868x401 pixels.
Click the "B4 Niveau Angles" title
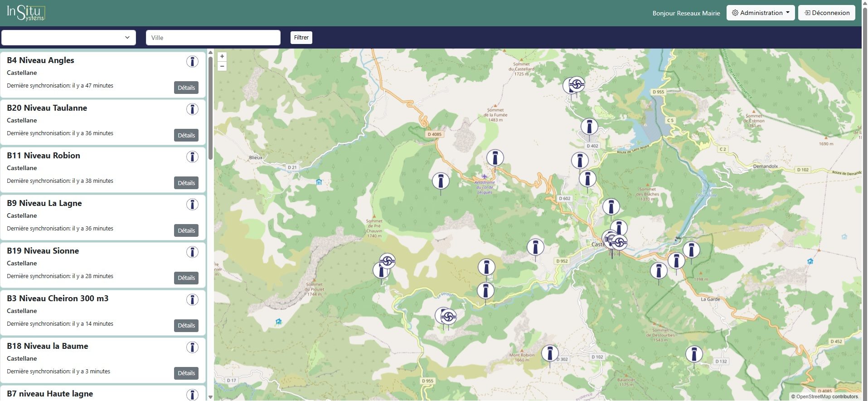point(40,60)
